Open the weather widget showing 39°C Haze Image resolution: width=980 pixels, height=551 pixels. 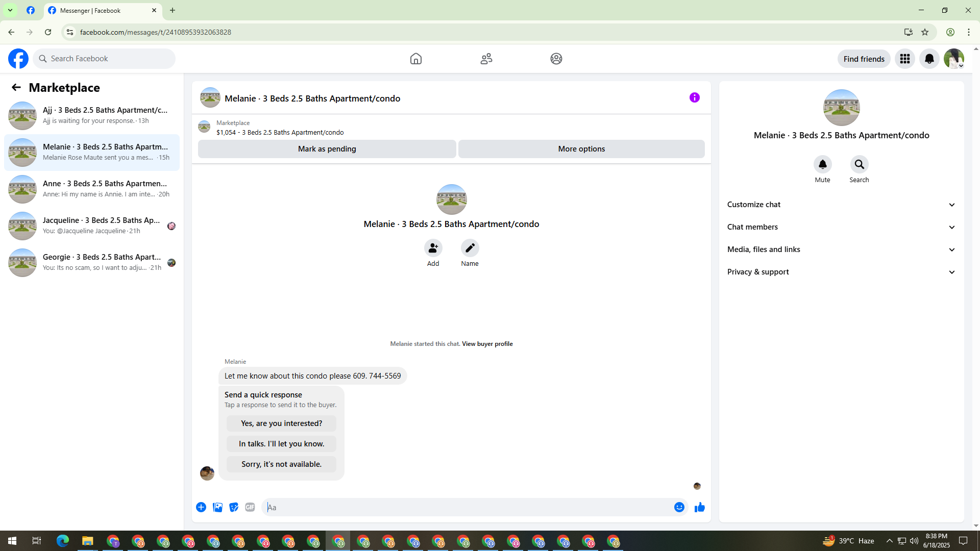coord(848,541)
